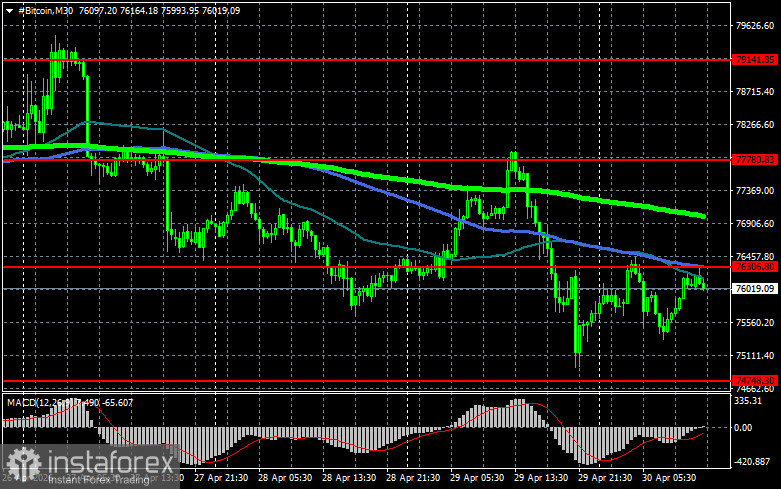The width and height of the screenshot is (781, 489).
Task: Click the MACD scale value -420.887
Action: 752,462
